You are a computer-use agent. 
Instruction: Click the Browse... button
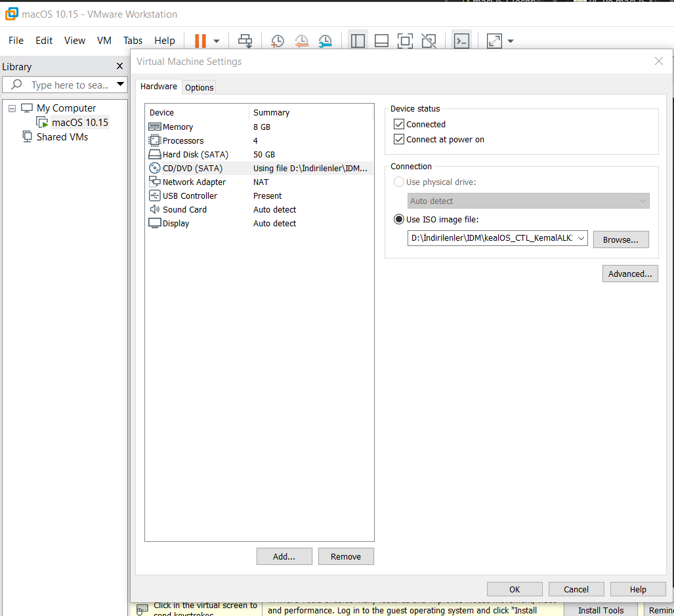click(x=620, y=239)
